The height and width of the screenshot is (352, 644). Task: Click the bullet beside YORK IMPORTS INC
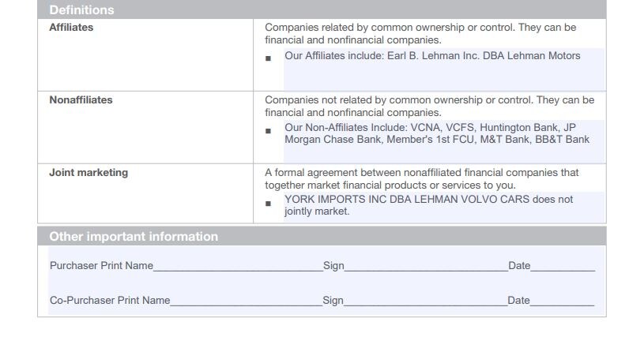268,204
